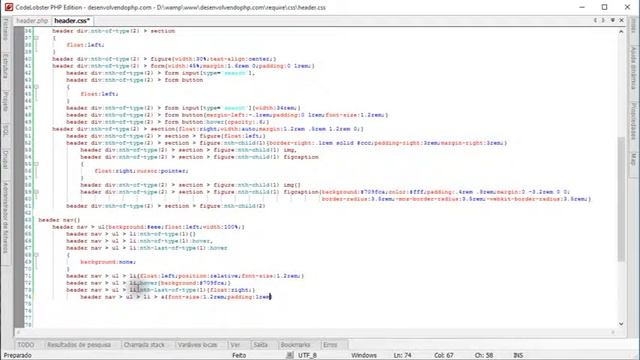Open the Propriedades side tab

(633, 121)
